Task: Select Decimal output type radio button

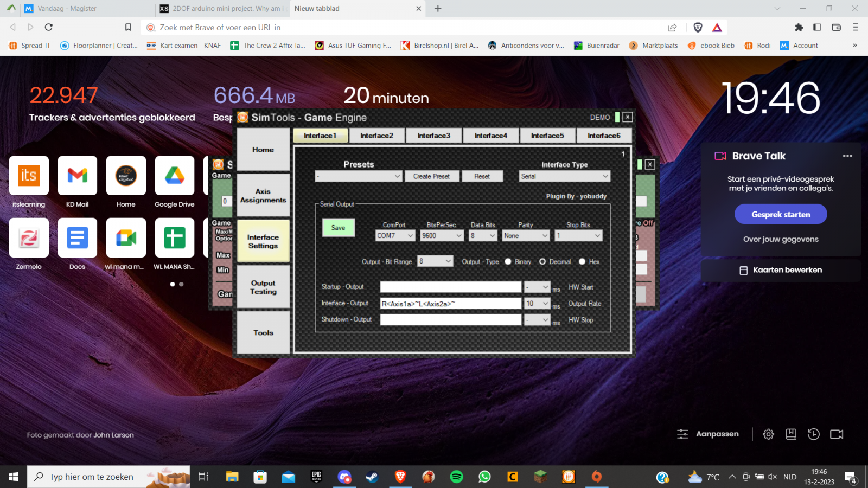Action: [x=542, y=261]
